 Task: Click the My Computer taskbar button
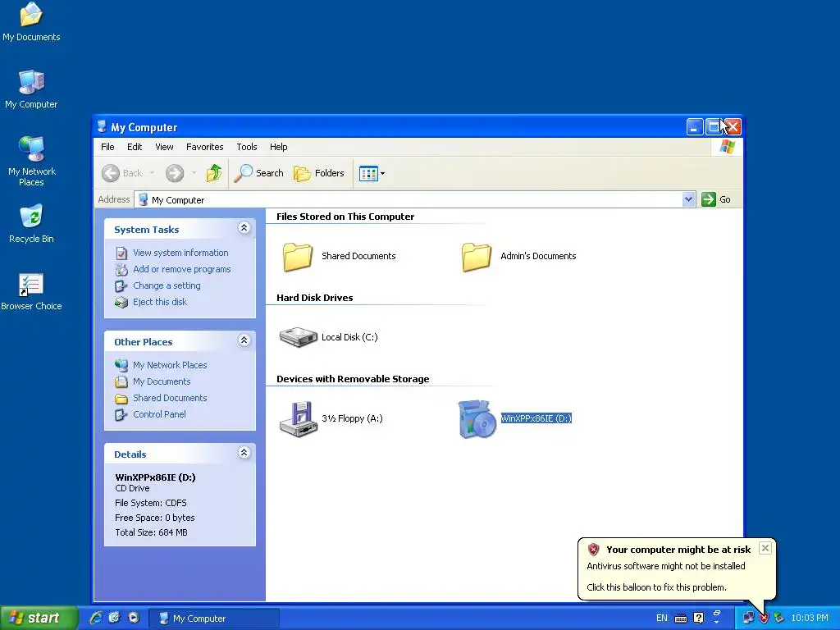pyautogui.click(x=213, y=619)
